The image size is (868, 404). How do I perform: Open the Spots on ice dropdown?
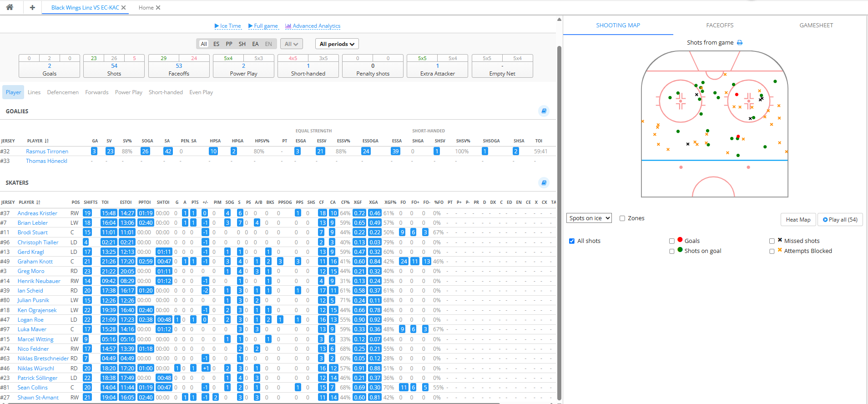(x=589, y=218)
